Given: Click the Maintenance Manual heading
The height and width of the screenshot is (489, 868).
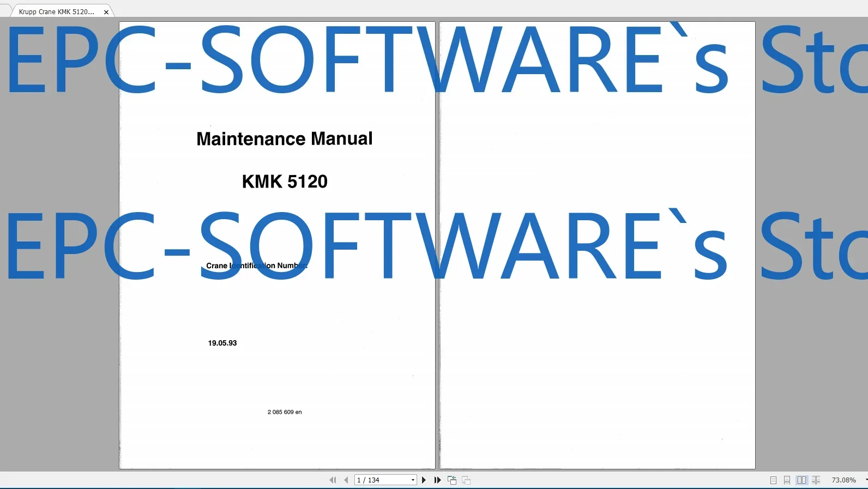Looking at the screenshot, I should pyautogui.click(x=285, y=138).
